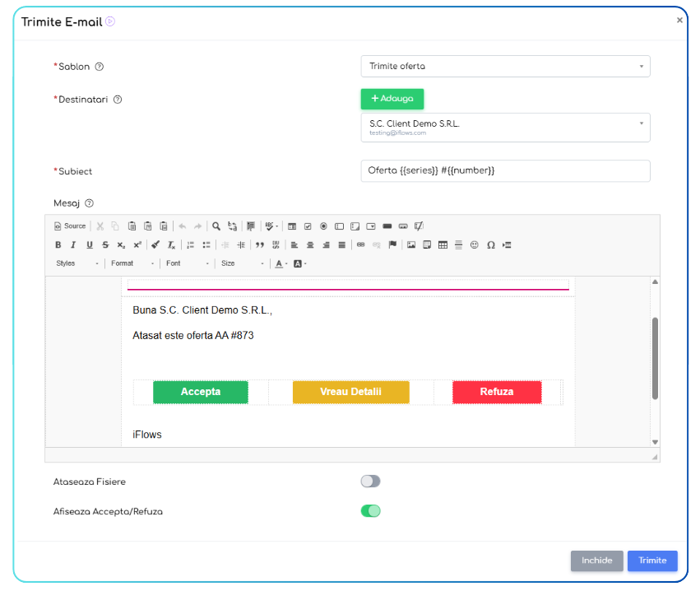This screenshot has width=700, height=591.
Task: Open the smiley emoticon picker
Action: pyautogui.click(x=475, y=245)
